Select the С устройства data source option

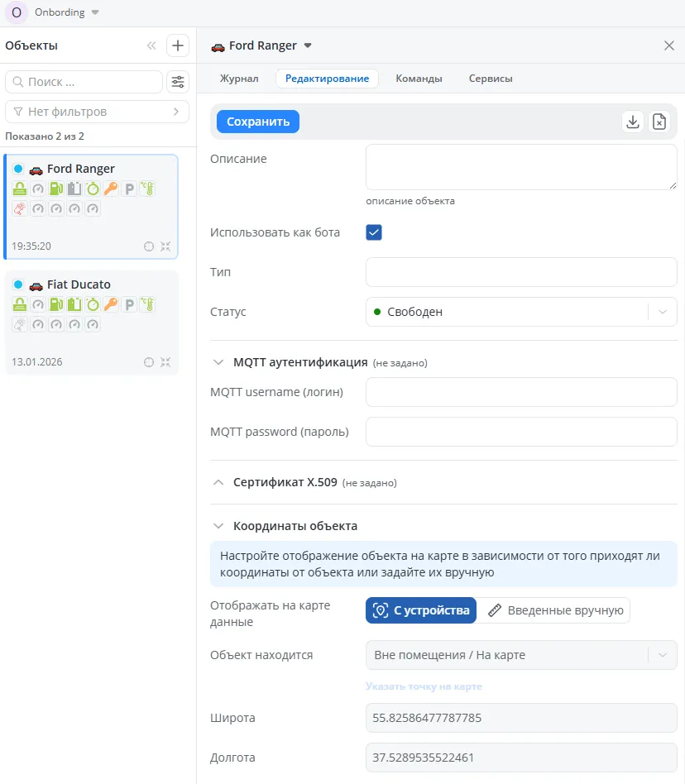421,610
